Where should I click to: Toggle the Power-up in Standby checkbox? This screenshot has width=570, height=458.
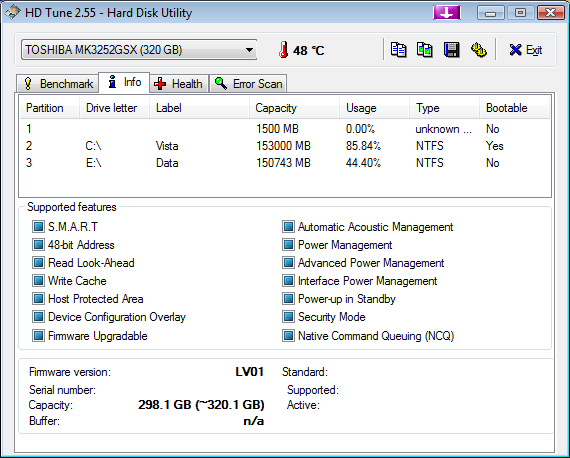click(x=288, y=299)
